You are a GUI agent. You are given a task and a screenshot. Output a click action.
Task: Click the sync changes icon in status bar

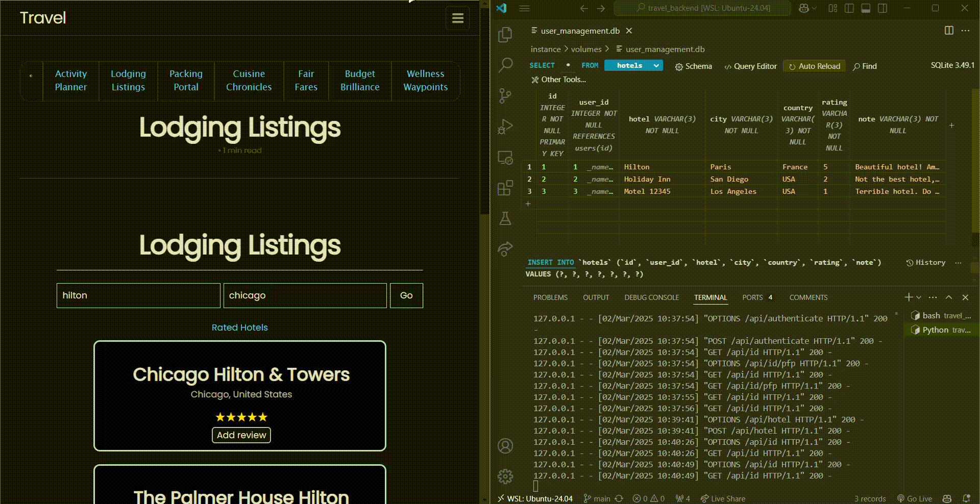pyautogui.click(x=619, y=498)
